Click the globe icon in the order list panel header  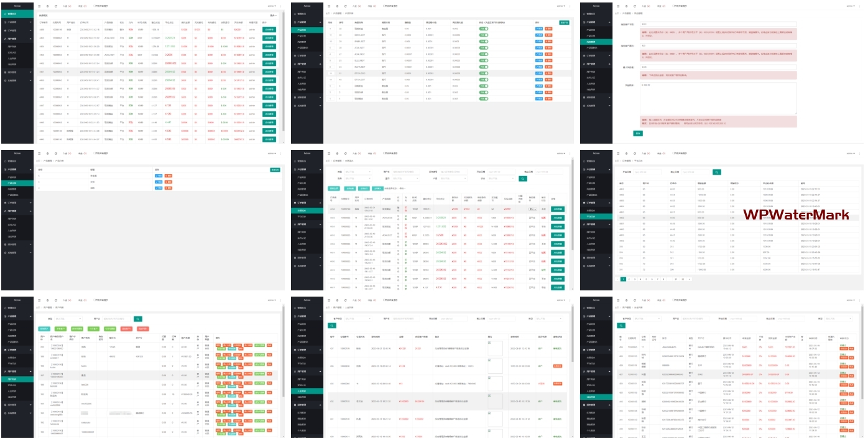pos(337,153)
